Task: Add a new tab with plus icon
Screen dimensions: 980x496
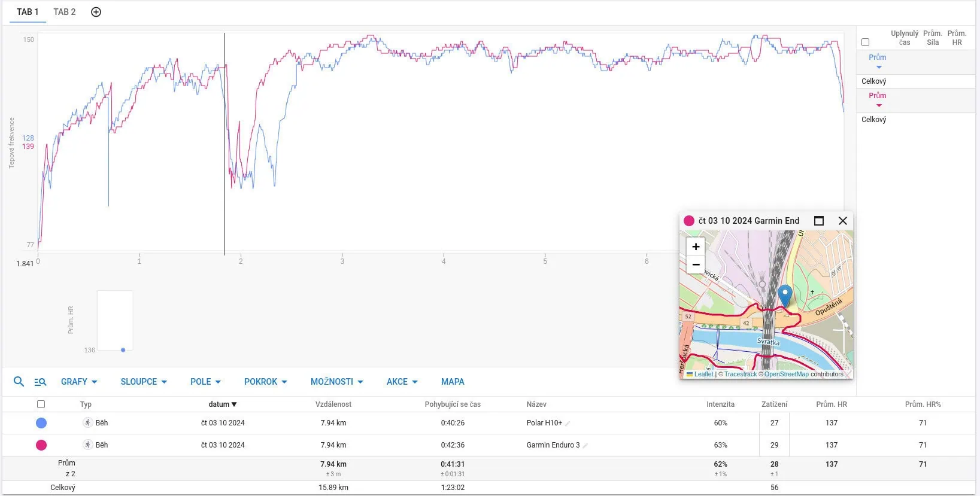Action: (96, 12)
